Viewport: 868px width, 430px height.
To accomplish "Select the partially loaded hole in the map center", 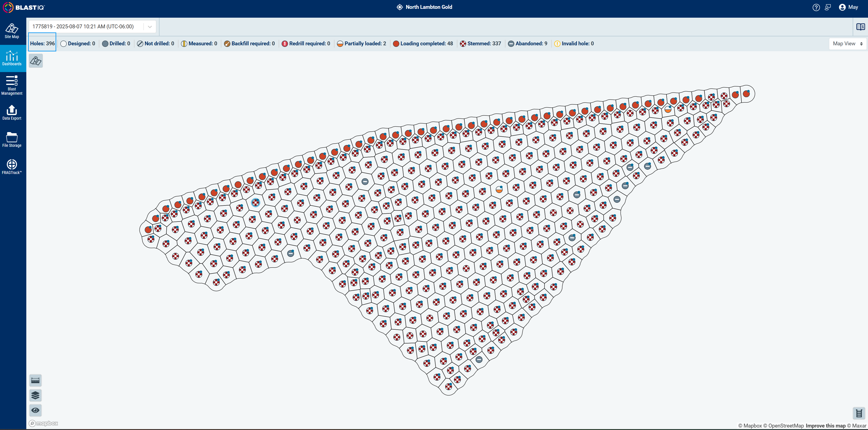I will (x=499, y=190).
